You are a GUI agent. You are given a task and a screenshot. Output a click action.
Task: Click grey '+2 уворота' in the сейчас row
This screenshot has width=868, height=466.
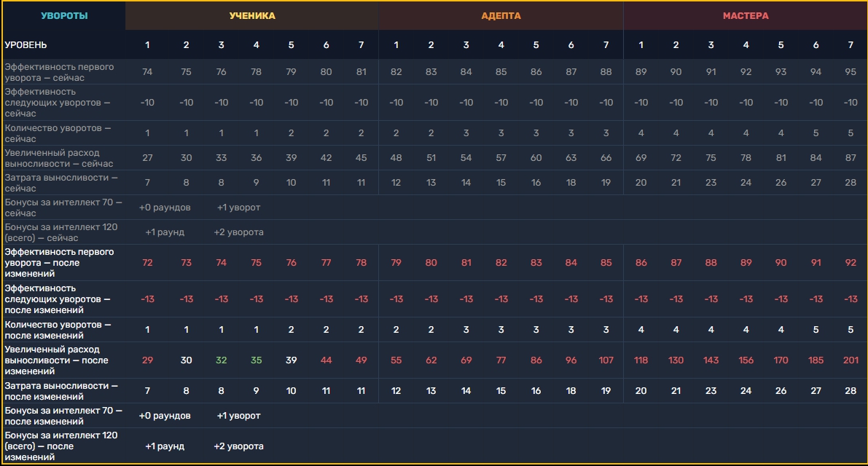238,233
